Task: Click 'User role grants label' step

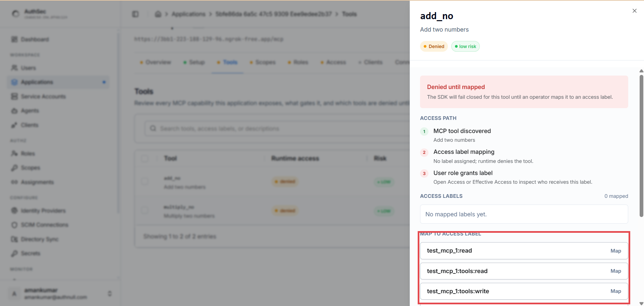Action: 463,173
